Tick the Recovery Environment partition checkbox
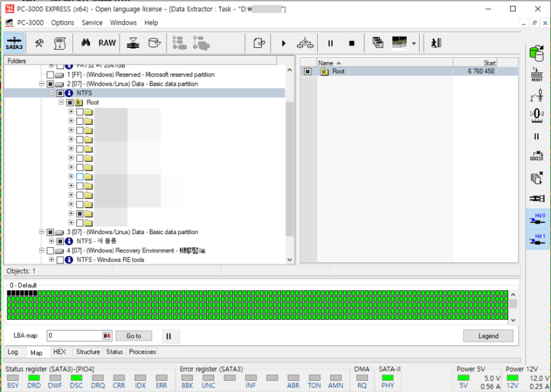This screenshot has width=551, height=392. 50,250
